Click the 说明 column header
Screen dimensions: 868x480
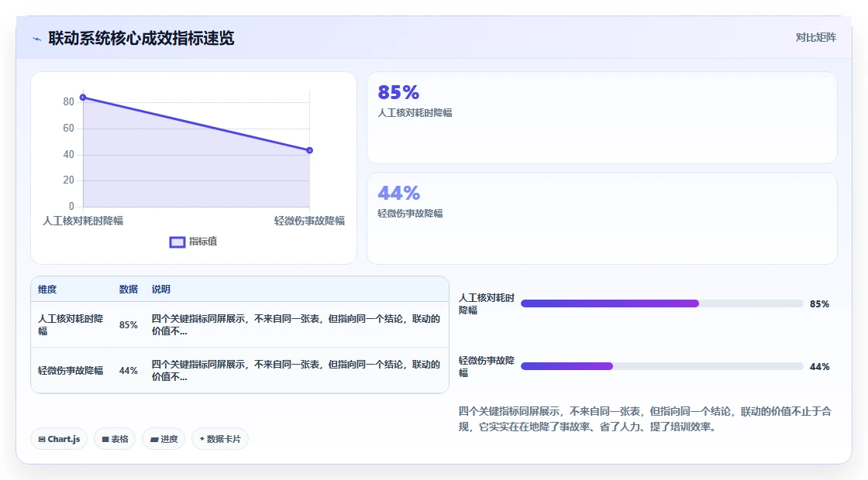point(161,290)
